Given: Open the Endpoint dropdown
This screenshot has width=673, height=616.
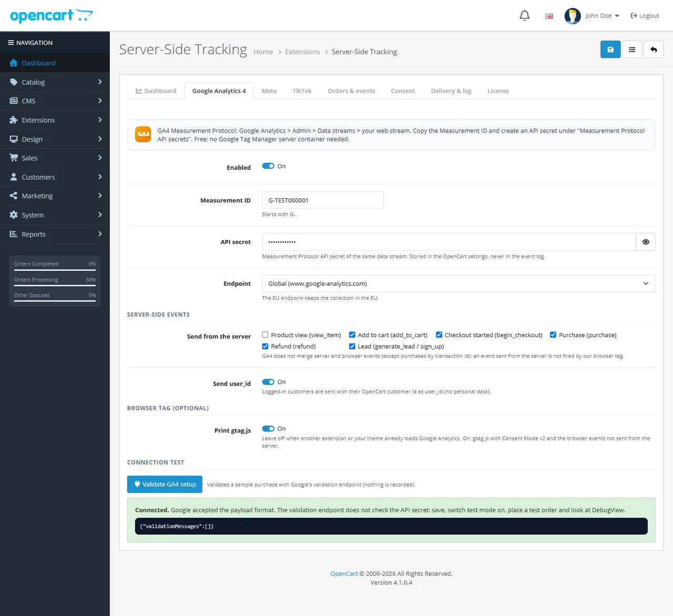Looking at the screenshot, I should tap(458, 284).
